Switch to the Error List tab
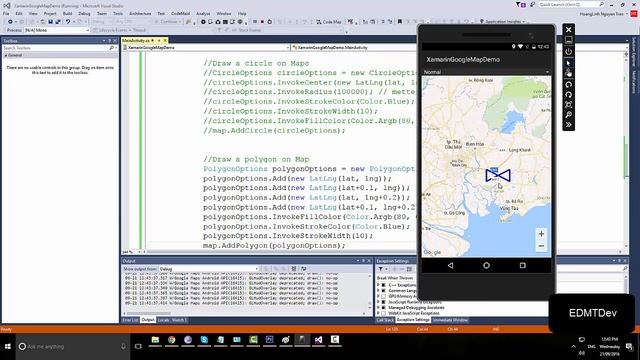Viewport: 640px width, 360px height. 131,320
